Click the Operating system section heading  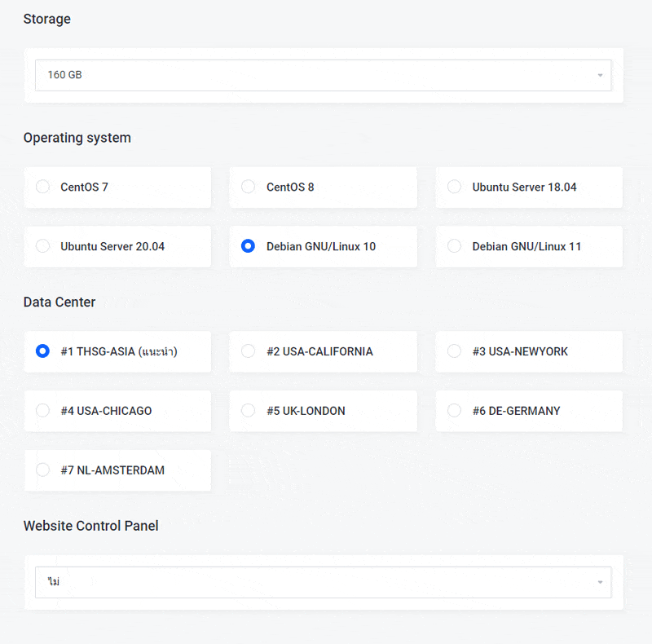[x=77, y=138]
